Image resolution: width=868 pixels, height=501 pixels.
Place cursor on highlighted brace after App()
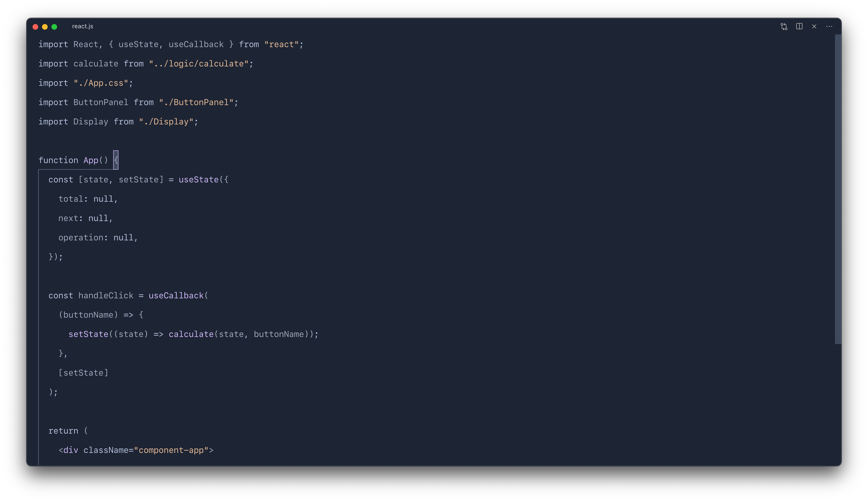coord(116,160)
